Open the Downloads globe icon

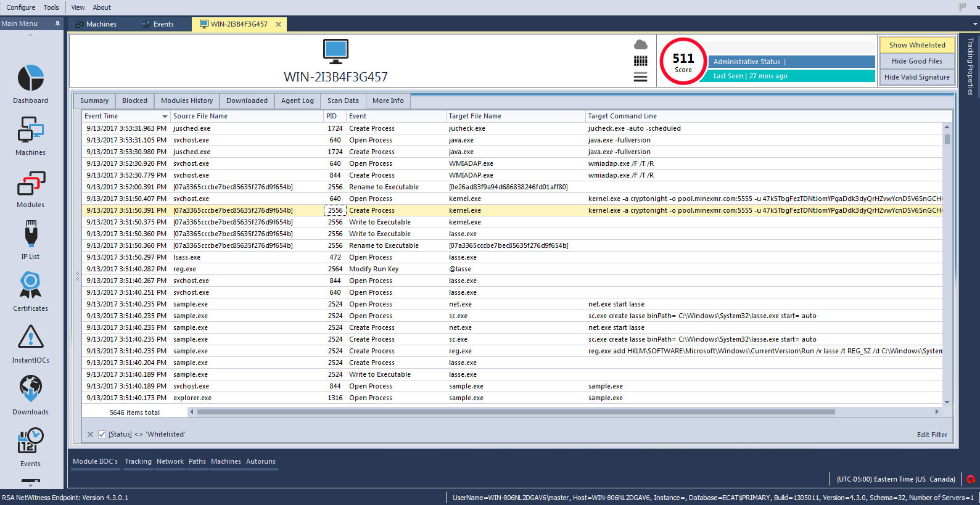pyautogui.click(x=30, y=390)
